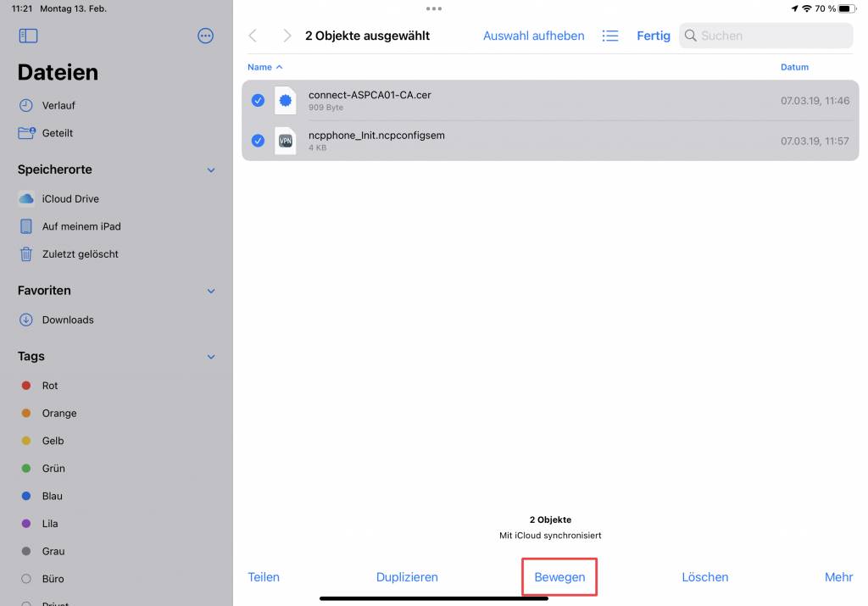Open the ellipsis options icon in sidebar
Screen dimensions: 868x606
click(205, 36)
